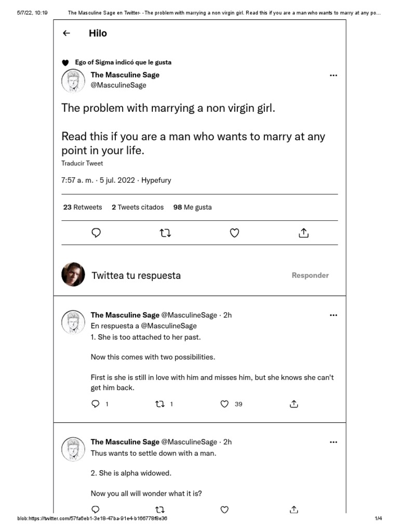View the 23 Retweets list
The height and width of the screenshot is (532, 399).
tap(83, 207)
